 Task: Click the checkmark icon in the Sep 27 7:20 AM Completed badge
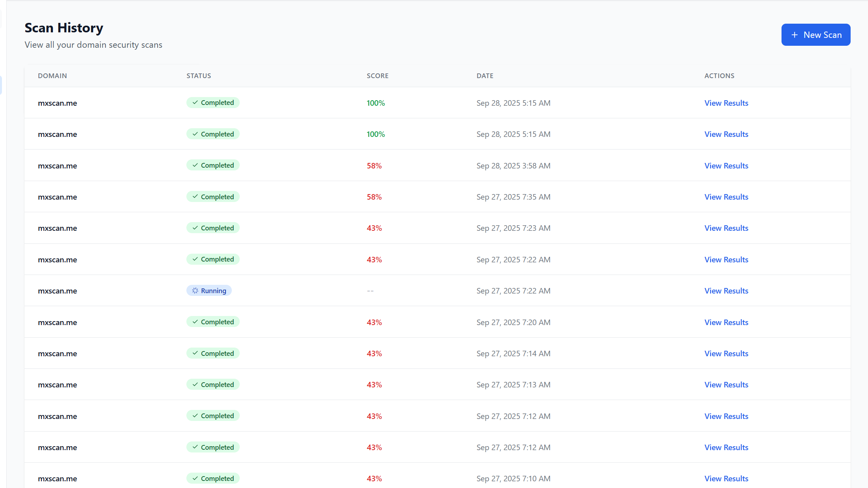(x=195, y=322)
